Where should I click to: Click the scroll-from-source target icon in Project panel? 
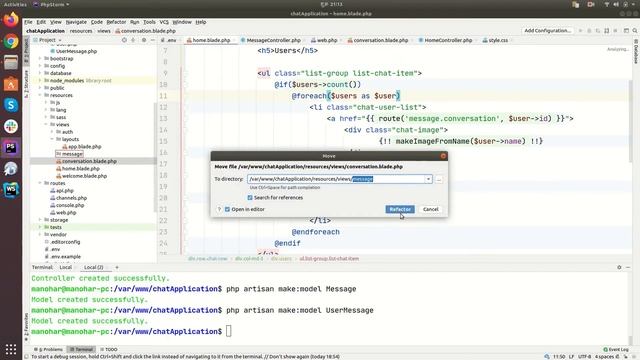point(124,40)
